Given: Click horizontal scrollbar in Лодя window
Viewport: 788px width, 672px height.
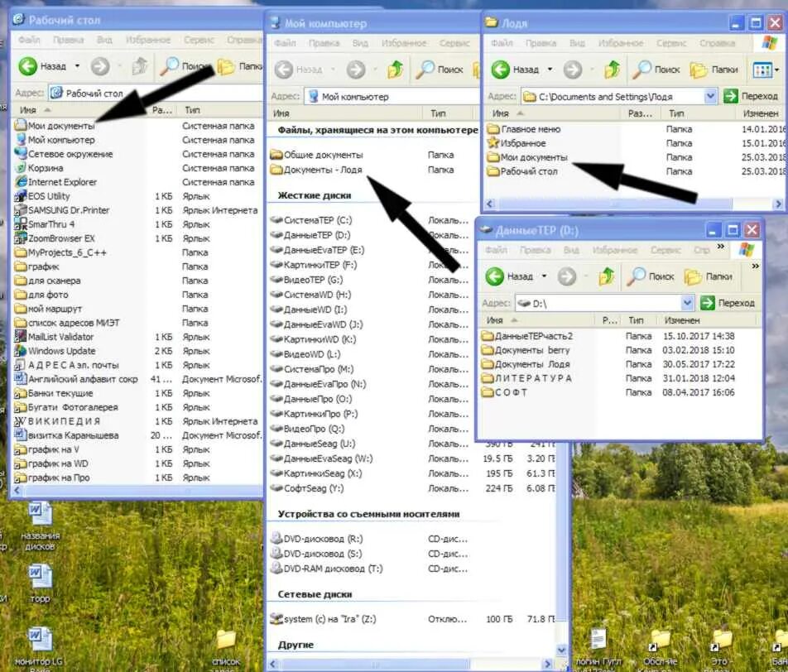Looking at the screenshot, I should coord(613,204).
